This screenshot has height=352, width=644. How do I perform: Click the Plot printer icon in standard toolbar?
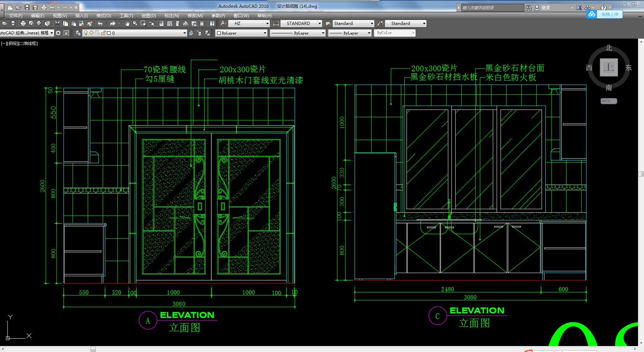23,24
